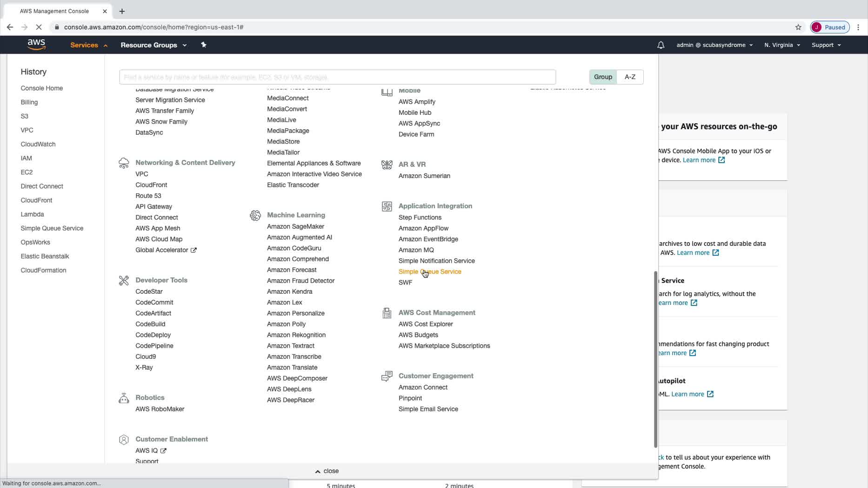This screenshot has height=488, width=868.
Task: Click the AWS logo home icon
Action: (x=36, y=45)
